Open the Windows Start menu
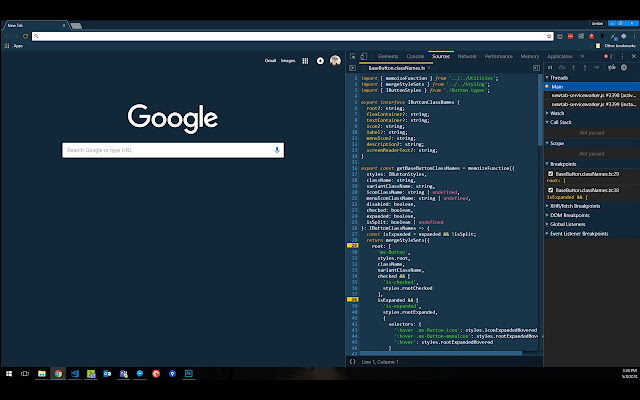Viewport: 640px width, 400px height. click(x=9, y=373)
